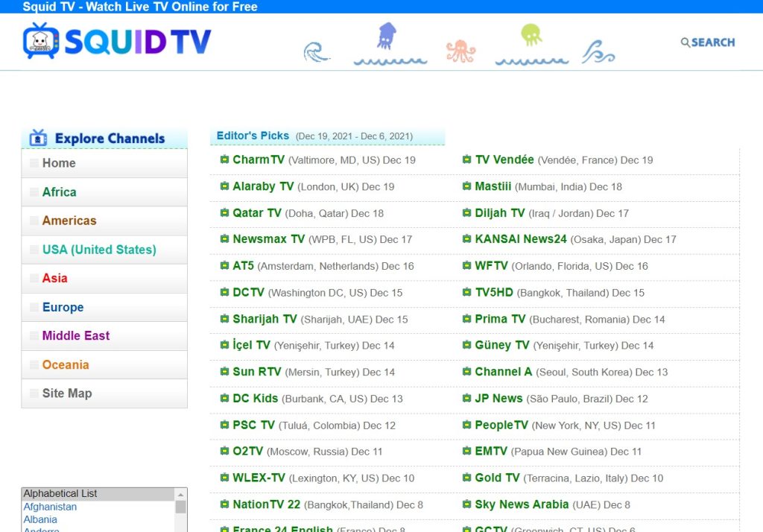
Task: Open the DC Kids Burbank link
Action: (x=255, y=399)
